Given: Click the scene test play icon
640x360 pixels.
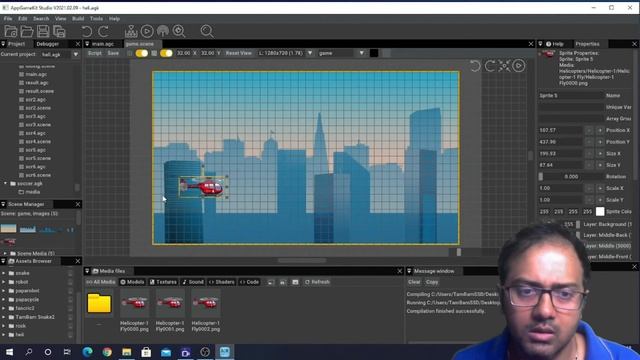Looking at the screenshot, I should click(519, 66).
